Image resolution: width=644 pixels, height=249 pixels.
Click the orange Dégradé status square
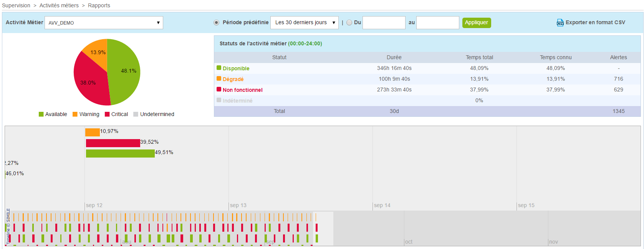point(219,79)
